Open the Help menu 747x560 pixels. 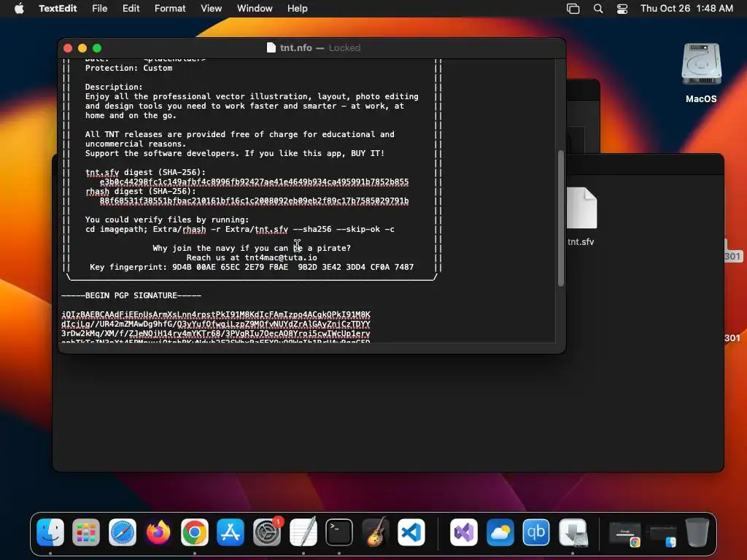point(298,9)
